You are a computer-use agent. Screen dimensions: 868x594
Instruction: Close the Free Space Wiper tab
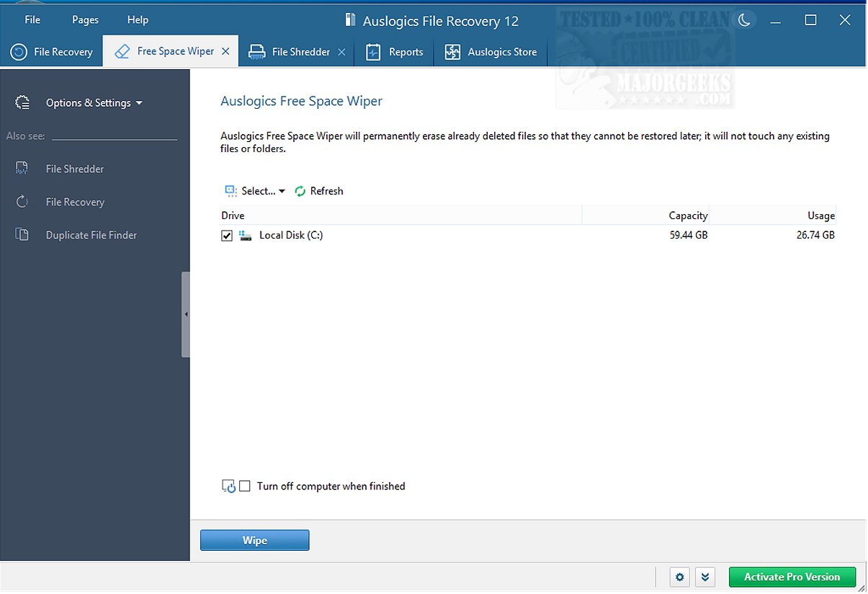(225, 52)
